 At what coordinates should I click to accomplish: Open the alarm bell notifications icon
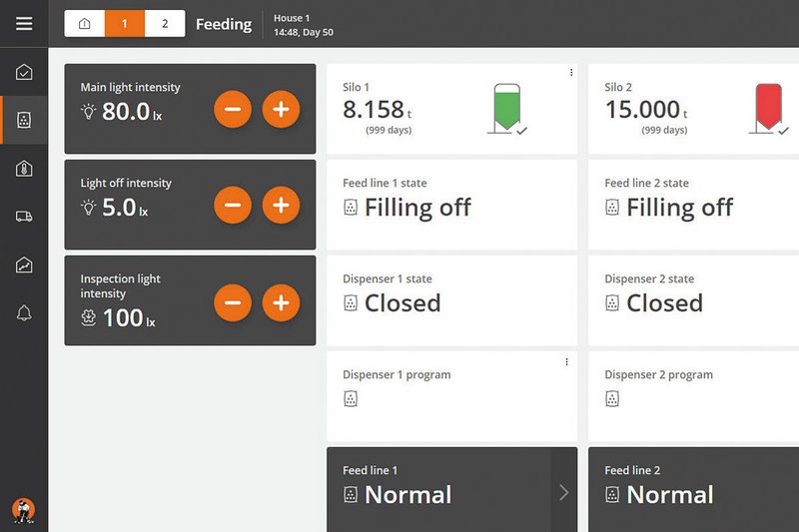coord(24,313)
